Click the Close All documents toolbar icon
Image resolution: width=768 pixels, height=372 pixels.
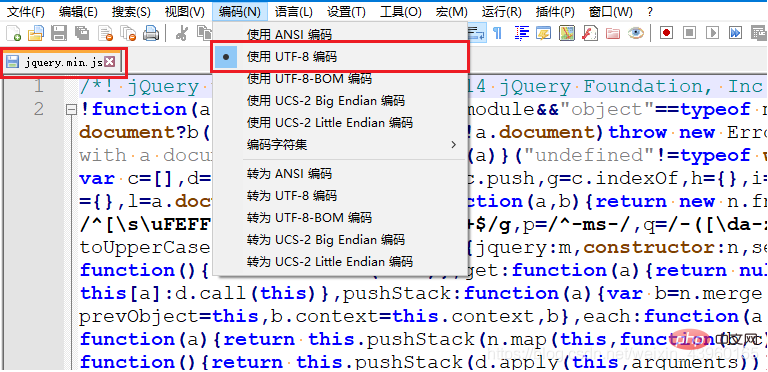click(128, 33)
